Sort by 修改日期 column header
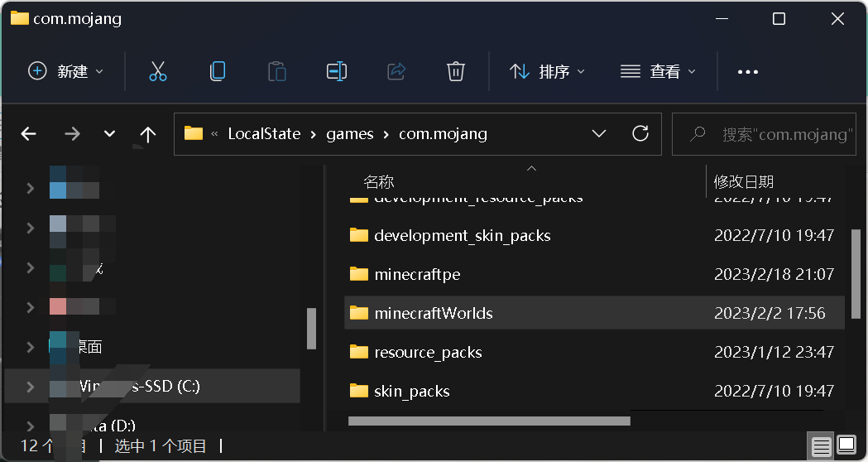 click(x=743, y=181)
